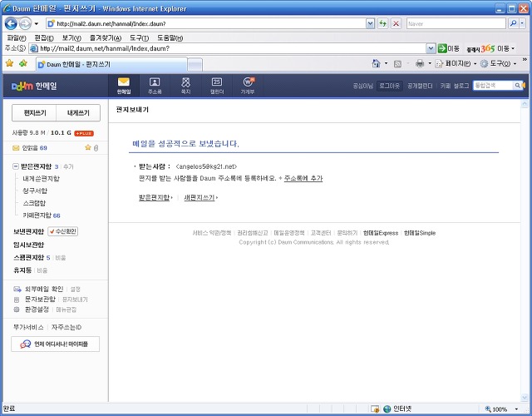
Task: Go forward with the browser Forward arrow
Action: [25, 24]
